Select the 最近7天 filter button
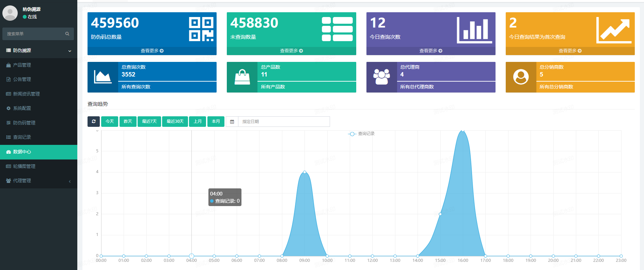Viewport: 644px width, 270px height. 149,121
